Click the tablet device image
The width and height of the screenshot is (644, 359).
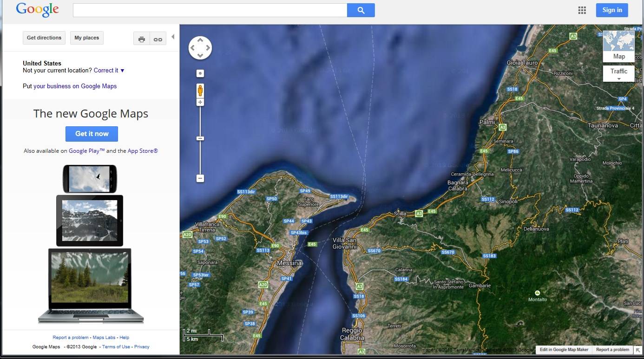tap(90, 221)
